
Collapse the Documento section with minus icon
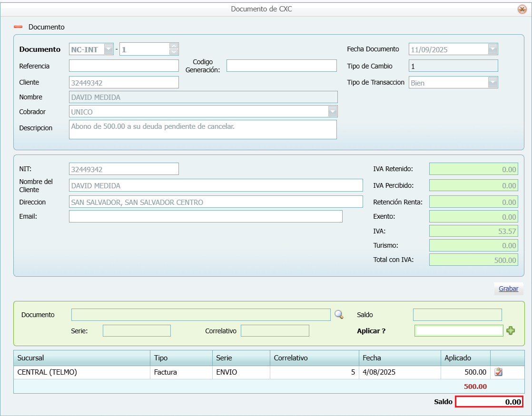click(18, 27)
